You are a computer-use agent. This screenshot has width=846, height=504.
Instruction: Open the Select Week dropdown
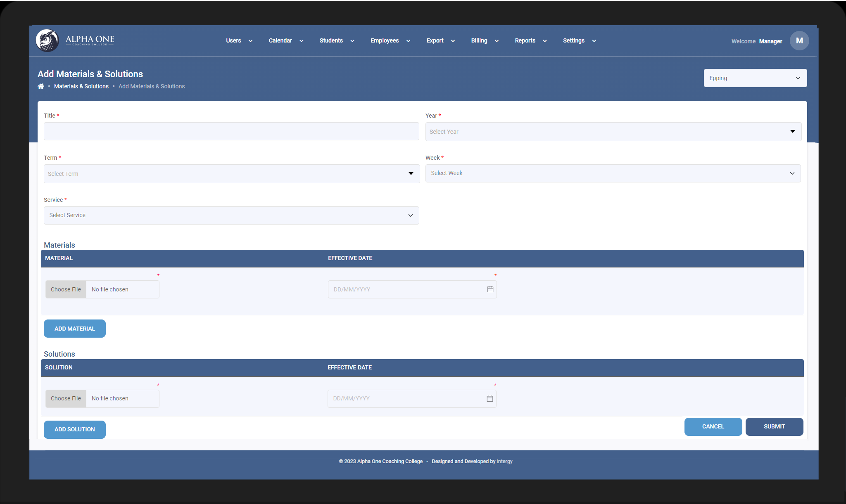pyautogui.click(x=613, y=173)
